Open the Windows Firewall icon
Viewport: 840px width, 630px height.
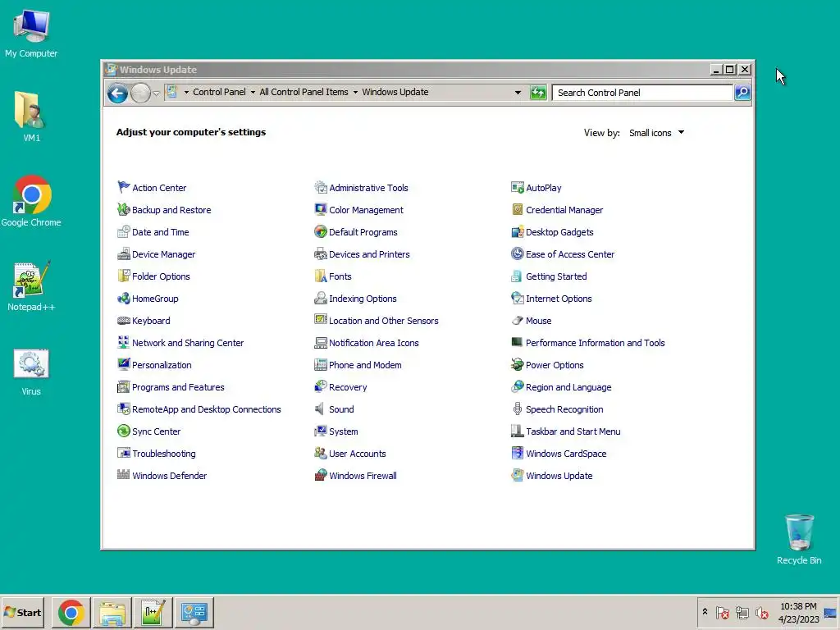pyautogui.click(x=321, y=475)
